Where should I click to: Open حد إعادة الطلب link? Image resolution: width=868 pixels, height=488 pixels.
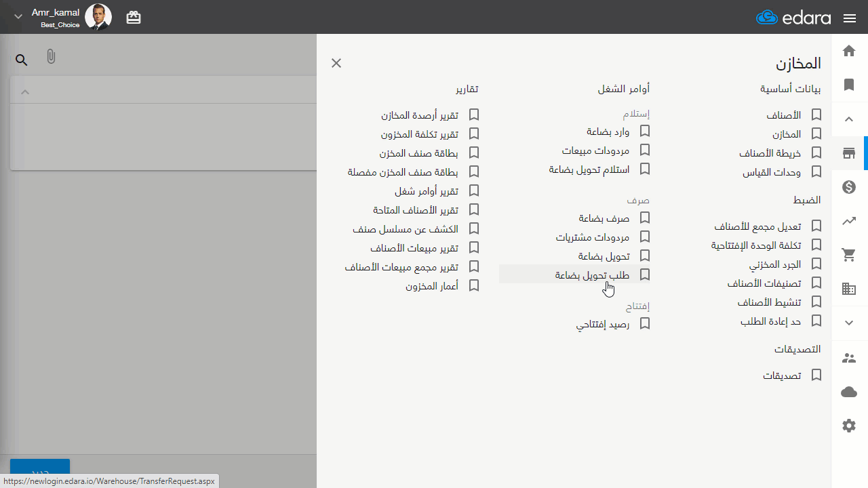coord(771,321)
